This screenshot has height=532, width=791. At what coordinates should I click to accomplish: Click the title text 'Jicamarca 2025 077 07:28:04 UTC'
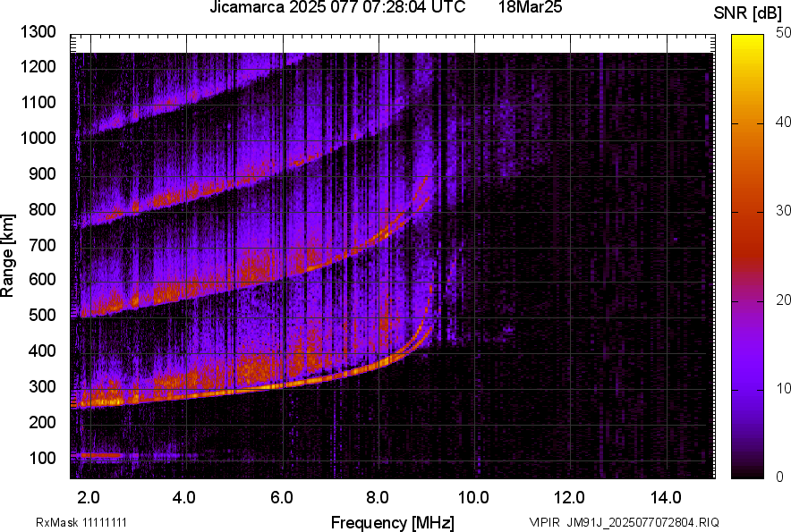337,7
